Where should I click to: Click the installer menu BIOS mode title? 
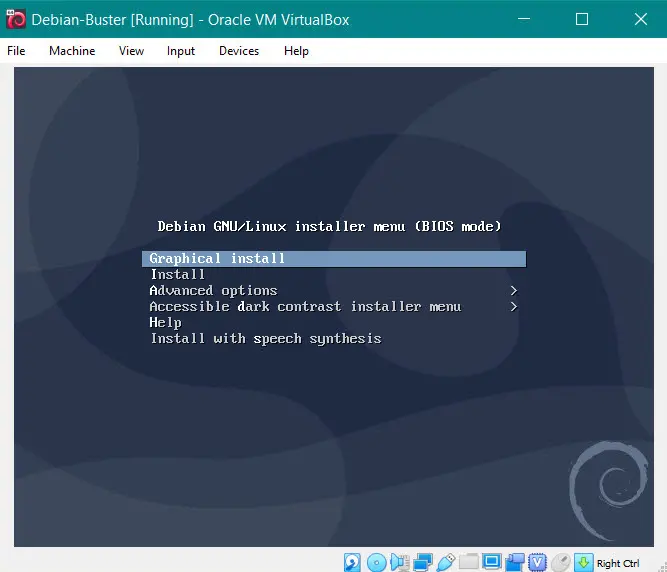click(330, 226)
